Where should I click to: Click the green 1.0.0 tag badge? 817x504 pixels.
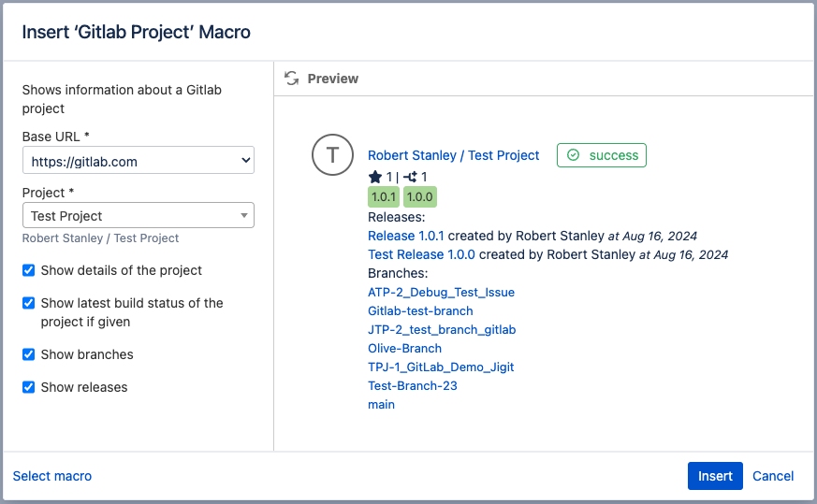[x=419, y=196]
